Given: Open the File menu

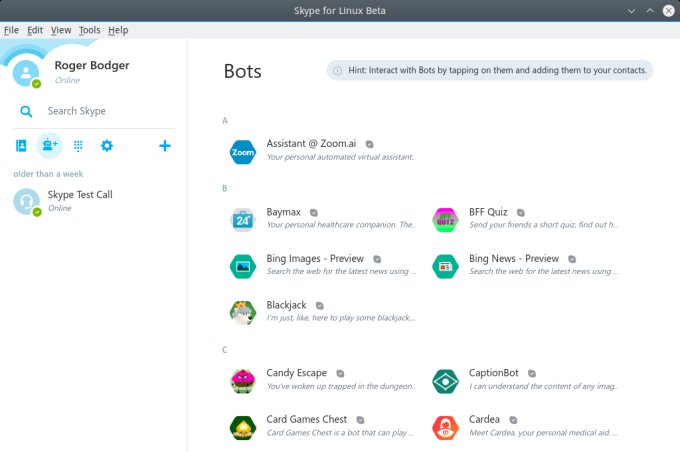Looking at the screenshot, I should pos(11,30).
